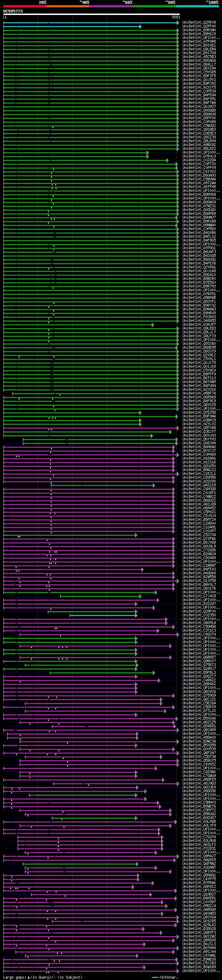Select hit UniRef100_C0PA69

coord(199,455)
